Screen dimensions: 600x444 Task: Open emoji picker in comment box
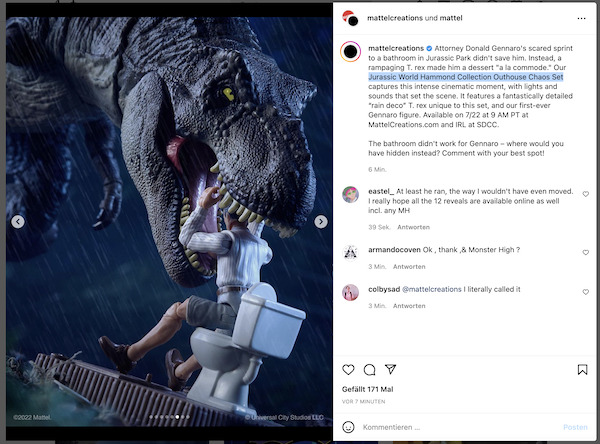click(348, 427)
